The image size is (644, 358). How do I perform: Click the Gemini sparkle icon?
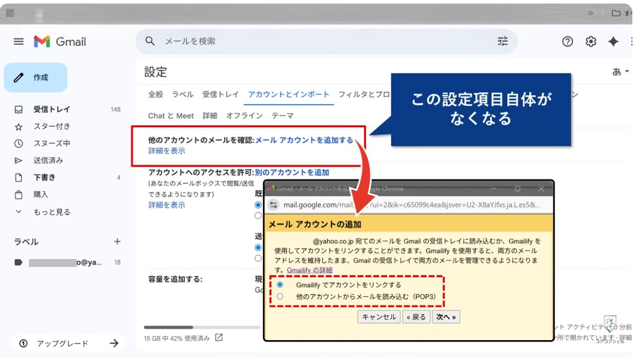click(x=613, y=42)
